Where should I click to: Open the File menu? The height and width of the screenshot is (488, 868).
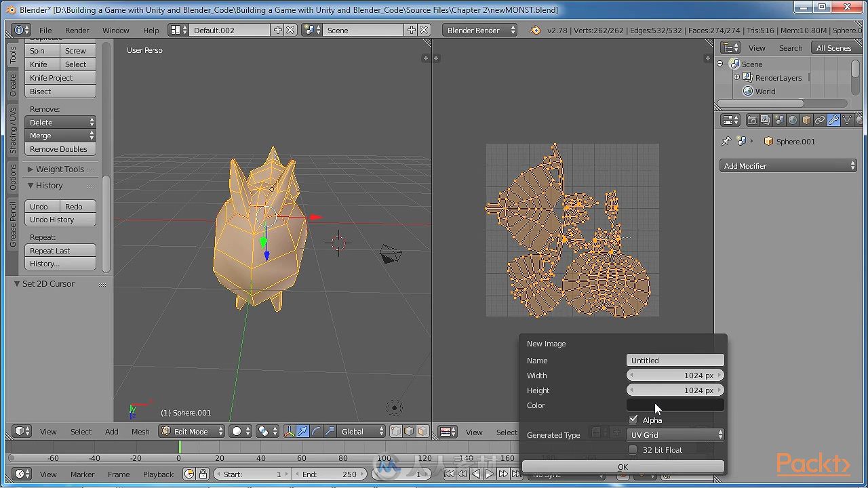pos(45,30)
